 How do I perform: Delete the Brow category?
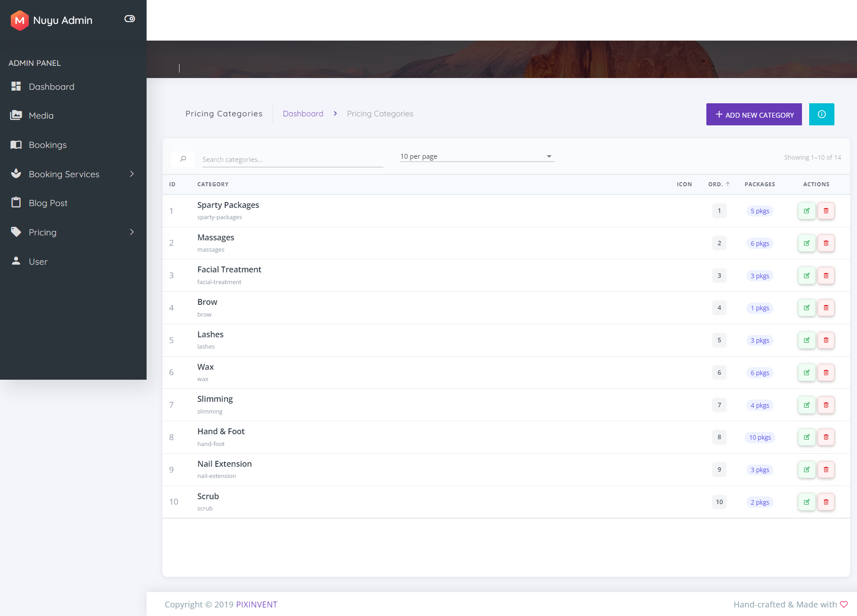pos(826,308)
